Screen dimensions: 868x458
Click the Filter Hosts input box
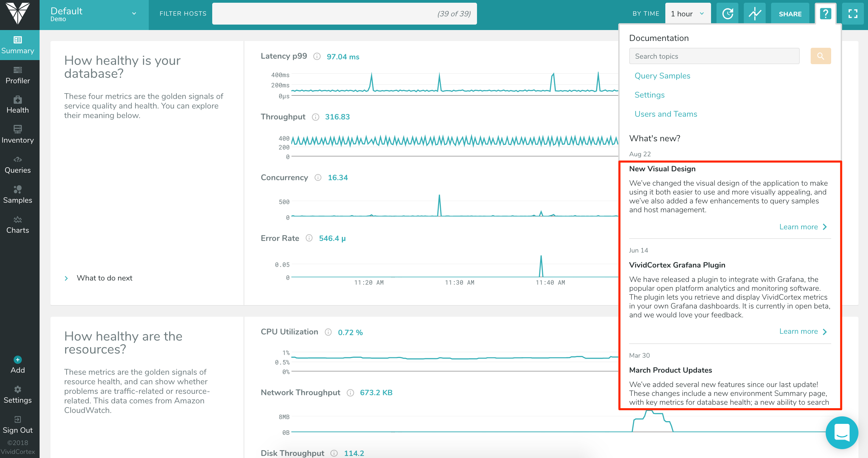point(344,14)
